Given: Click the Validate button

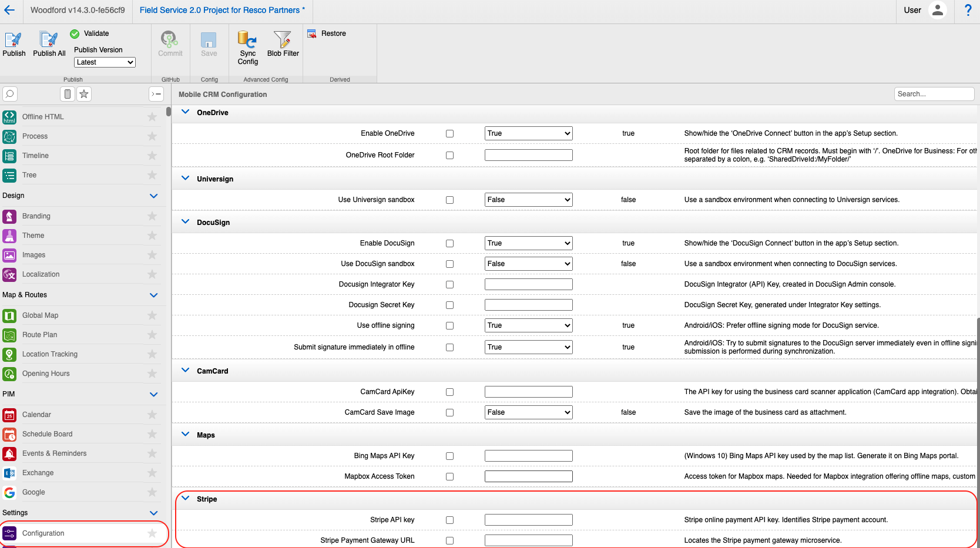Looking at the screenshot, I should pos(90,33).
